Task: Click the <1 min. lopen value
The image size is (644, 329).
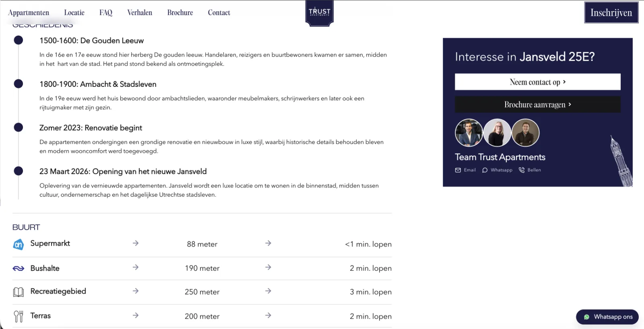Action: 368,244
